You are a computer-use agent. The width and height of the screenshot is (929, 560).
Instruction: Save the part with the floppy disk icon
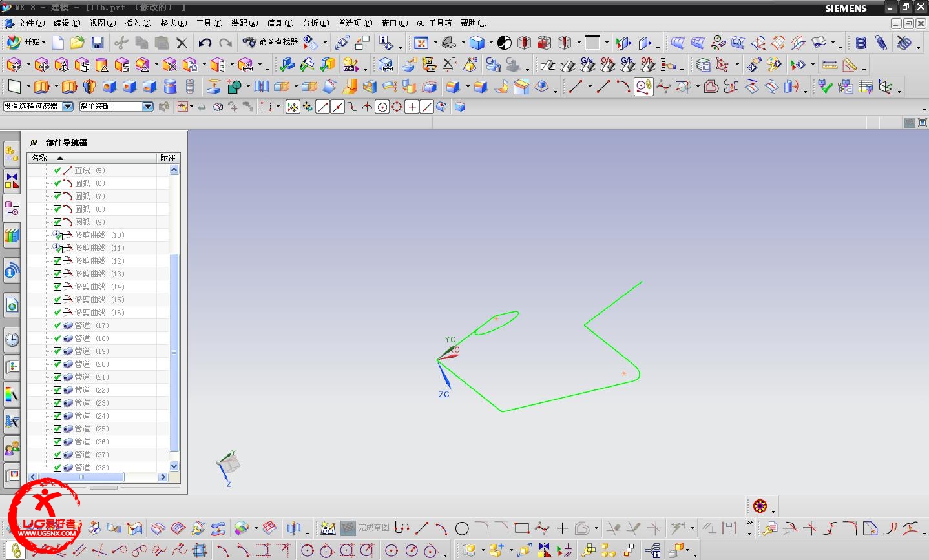(98, 43)
